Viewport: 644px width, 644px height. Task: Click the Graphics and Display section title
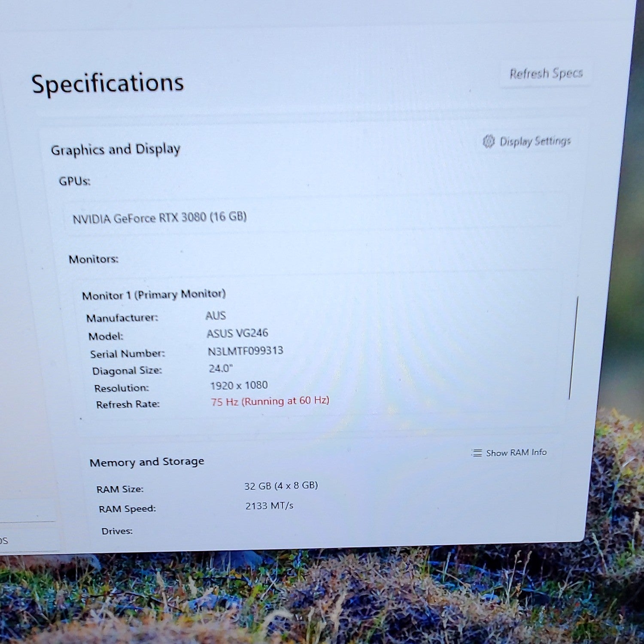(x=115, y=149)
